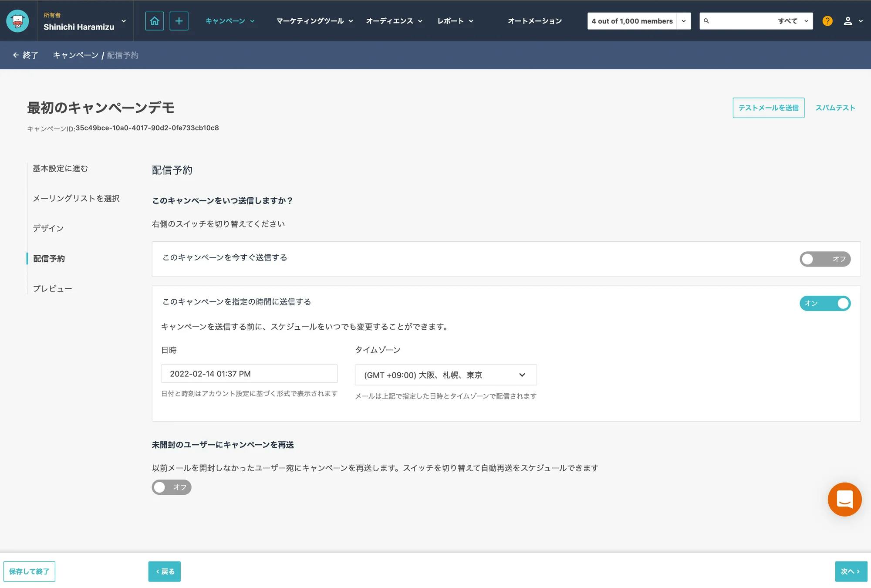Proceed with the 次へ button
This screenshot has height=588, width=871.
pyautogui.click(x=851, y=571)
